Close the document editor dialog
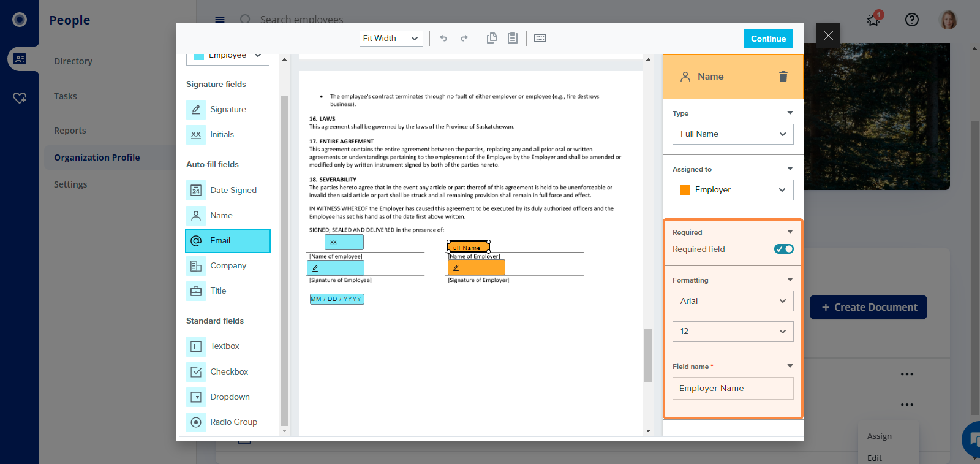This screenshot has height=464, width=980. pyautogui.click(x=828, y=36)
